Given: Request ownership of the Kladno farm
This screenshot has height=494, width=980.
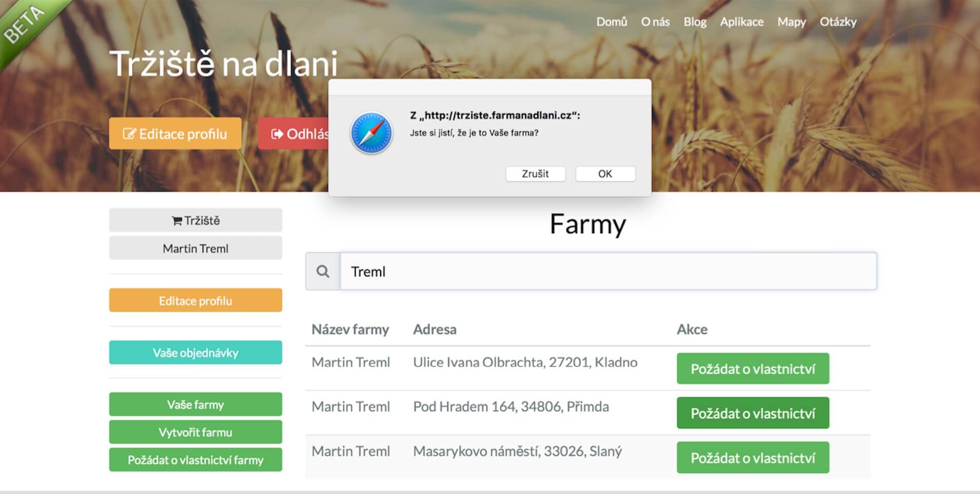Looking at the screenshot, I should point(752,369).
